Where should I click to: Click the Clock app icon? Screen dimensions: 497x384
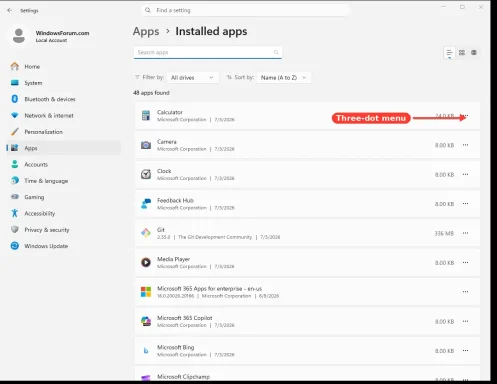(146, 174)
